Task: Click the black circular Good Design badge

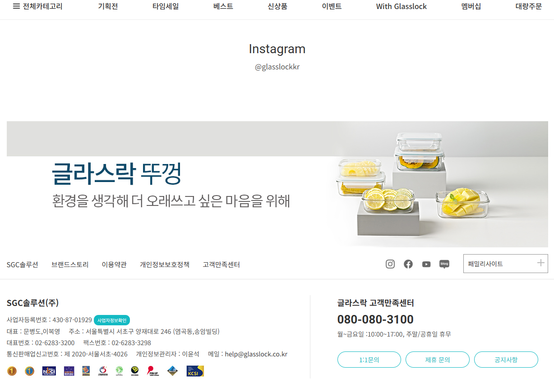Action: coord(134,371)
